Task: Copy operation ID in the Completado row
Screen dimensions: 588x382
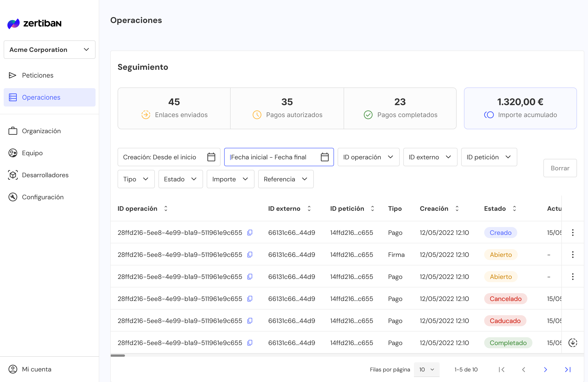Action: (250, 343)
